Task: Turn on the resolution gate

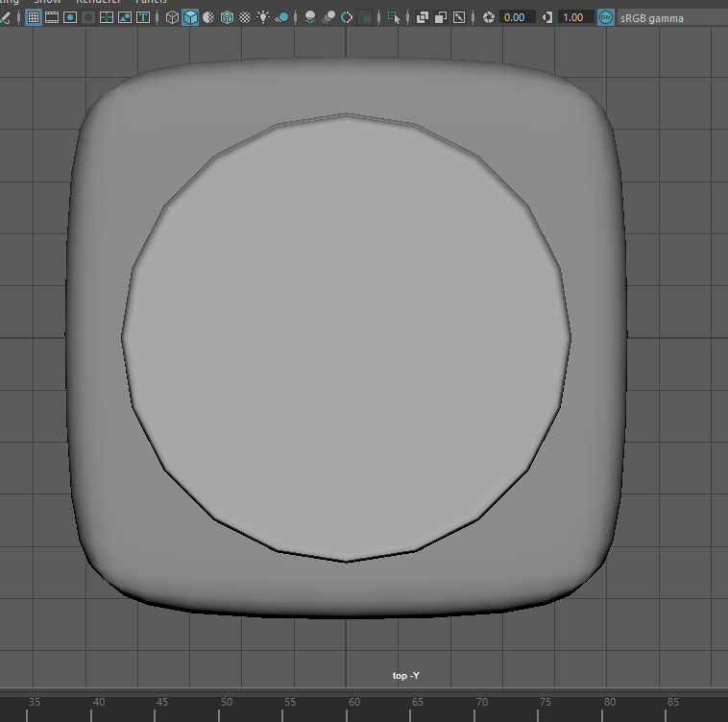Action: (70, 17)
